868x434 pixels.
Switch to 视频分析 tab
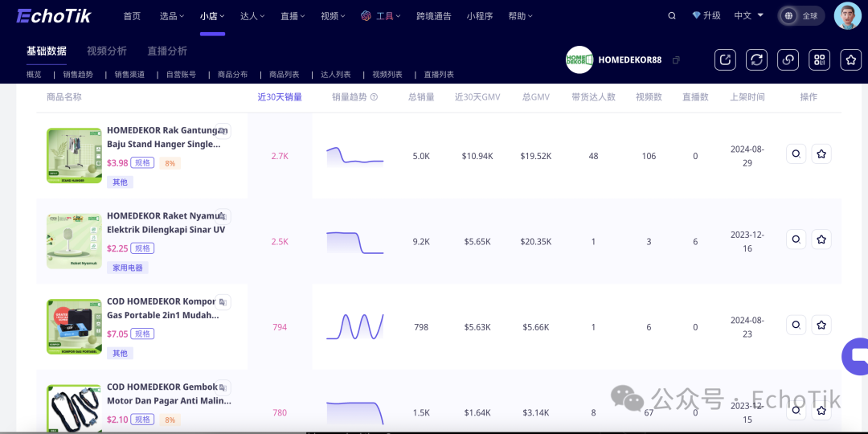(107, 51)
